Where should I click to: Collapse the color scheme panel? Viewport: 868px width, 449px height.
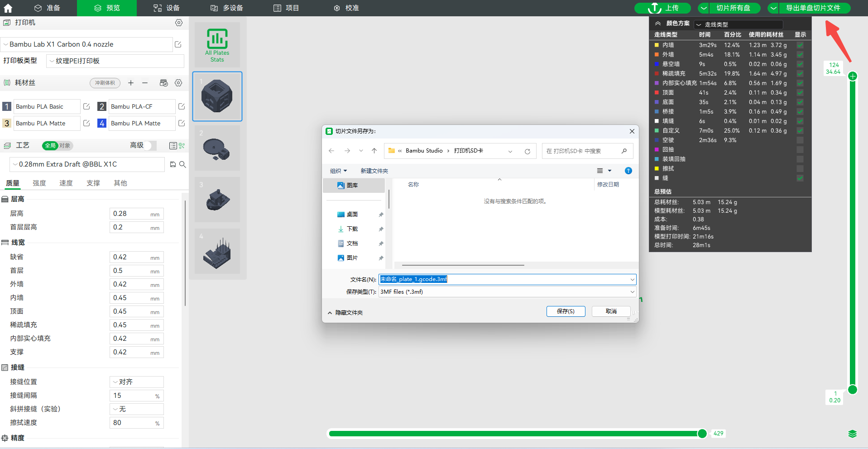658,24
